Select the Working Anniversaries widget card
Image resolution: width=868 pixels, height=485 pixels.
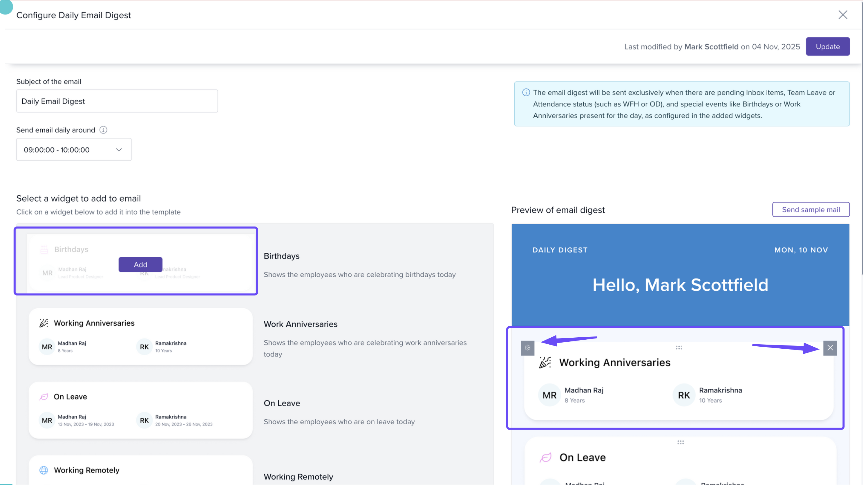pyautogui.click(x=140, y=336)
